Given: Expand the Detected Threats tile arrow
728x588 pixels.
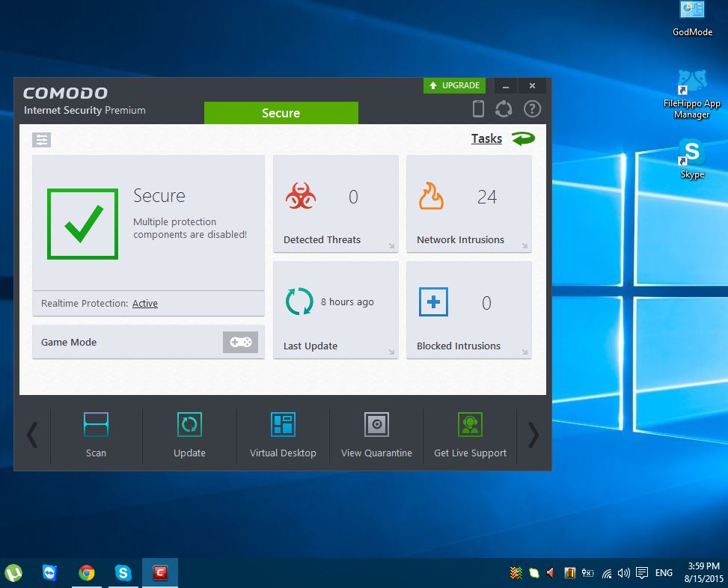Looking at the screenshot, I should pos(392,246).
